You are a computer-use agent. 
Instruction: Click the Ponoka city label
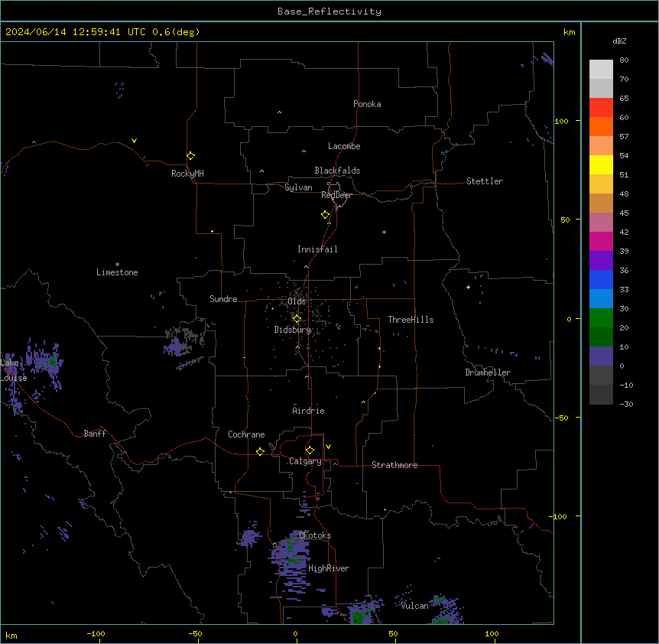pyautogui.click(x=367, y=104)
